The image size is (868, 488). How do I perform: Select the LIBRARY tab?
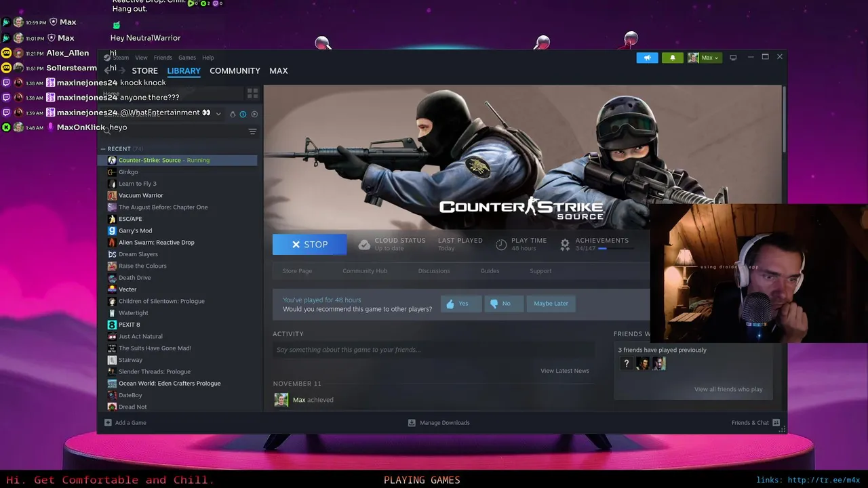click(x=184, y=70)
